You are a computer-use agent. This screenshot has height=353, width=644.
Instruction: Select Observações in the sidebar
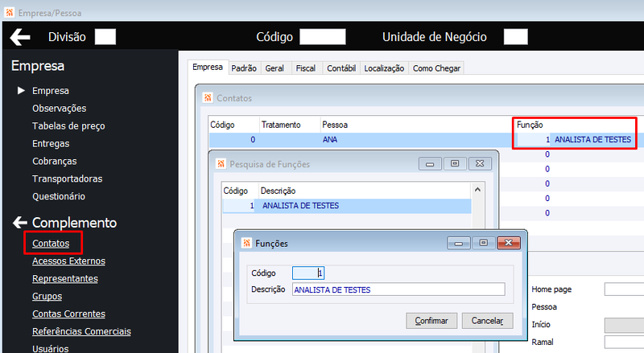59,109
